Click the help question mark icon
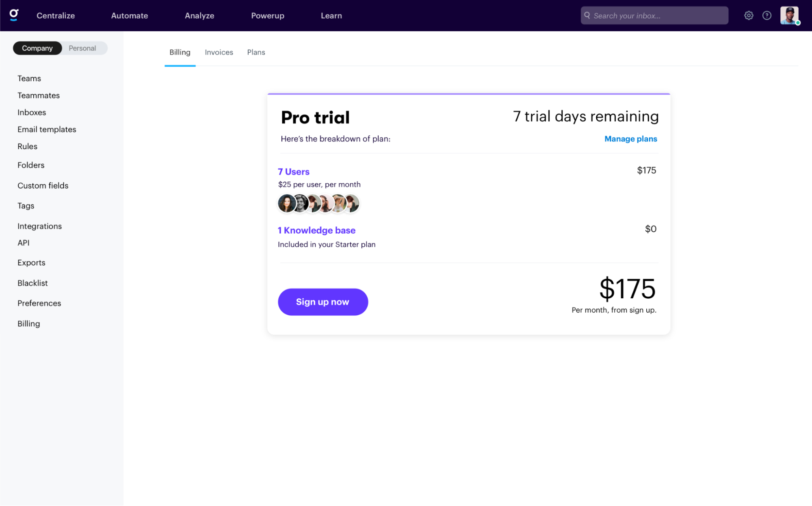 coord(767,15)
